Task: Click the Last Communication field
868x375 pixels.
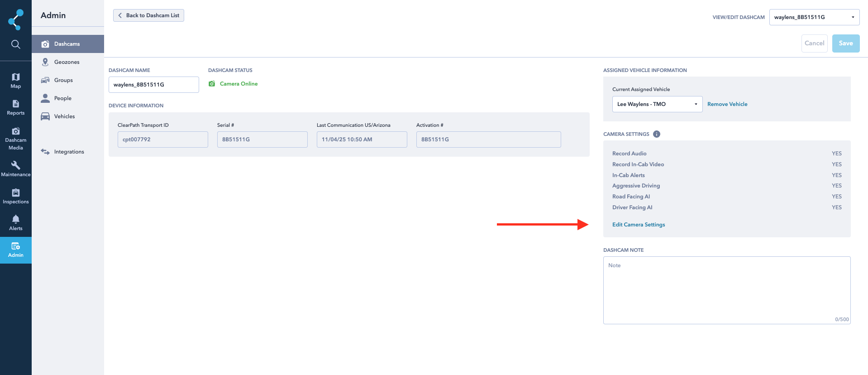Action: click(362, 139)
